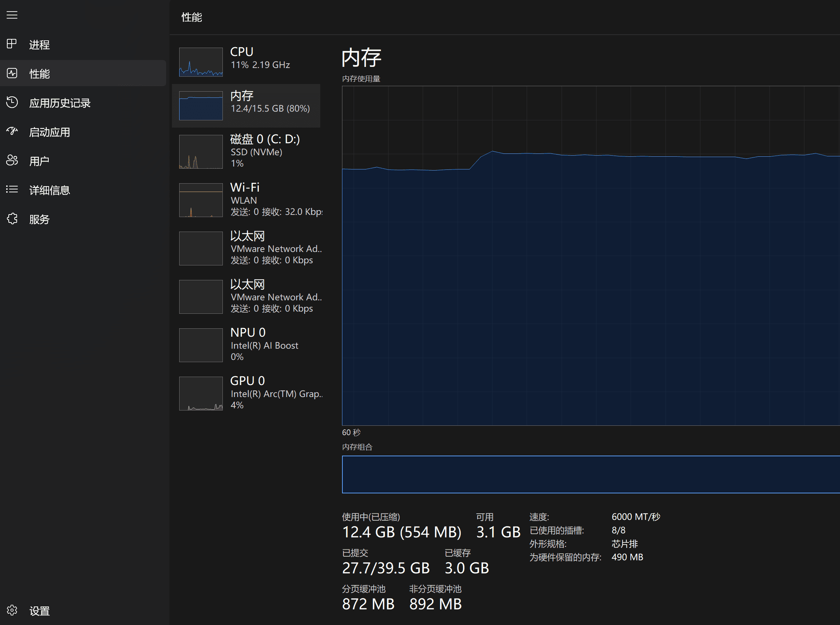Open the 服务 page

click(83, 219)
